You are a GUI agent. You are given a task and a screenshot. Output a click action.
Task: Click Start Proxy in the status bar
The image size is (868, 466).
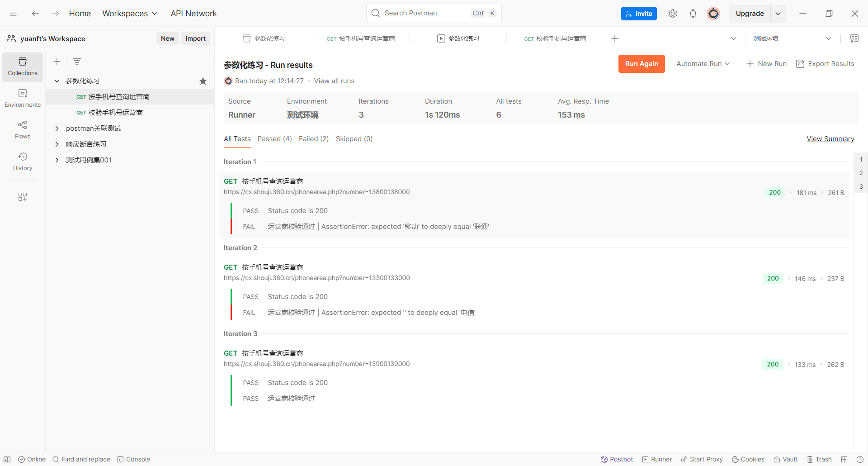click(x=702, y=459)
